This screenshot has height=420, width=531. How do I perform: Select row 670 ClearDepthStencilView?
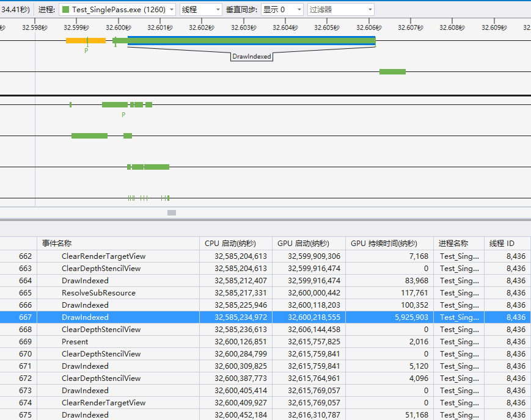click(x=265, y=353)
